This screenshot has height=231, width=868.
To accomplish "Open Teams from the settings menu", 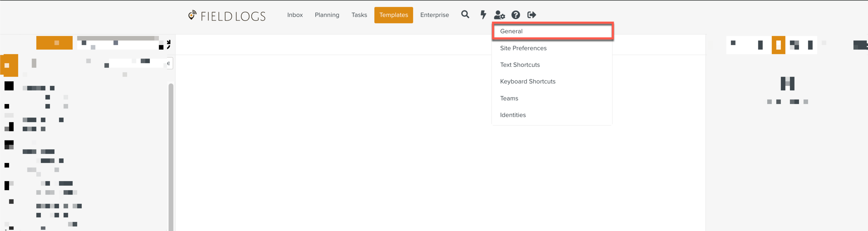I will [x=509, y=99].
